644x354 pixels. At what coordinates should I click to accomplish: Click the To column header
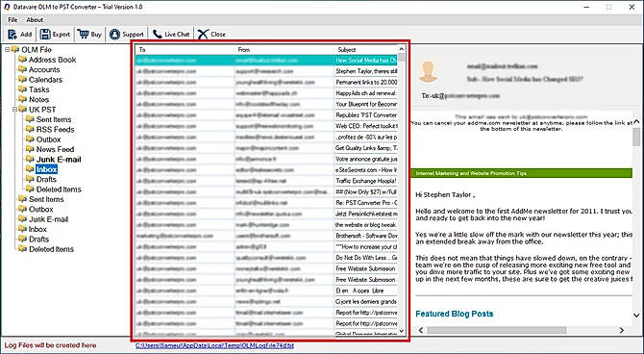coord(185,50)
